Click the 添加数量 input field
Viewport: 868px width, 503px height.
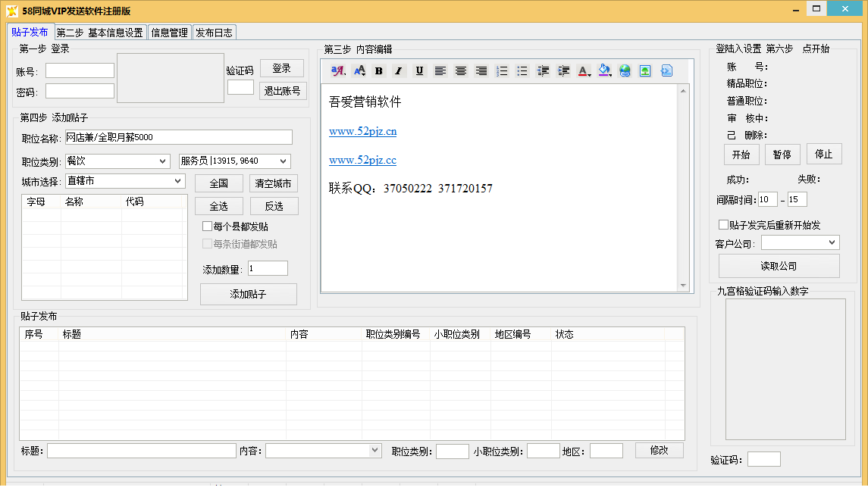coord(268,268)
